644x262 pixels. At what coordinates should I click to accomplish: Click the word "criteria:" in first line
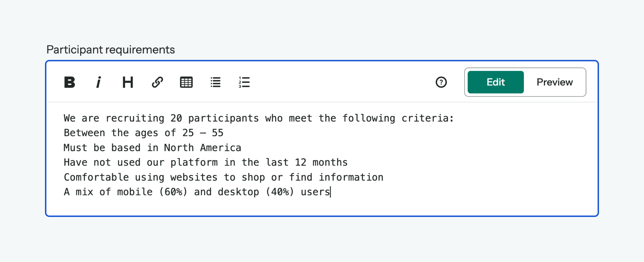click(x=427, y=118)
